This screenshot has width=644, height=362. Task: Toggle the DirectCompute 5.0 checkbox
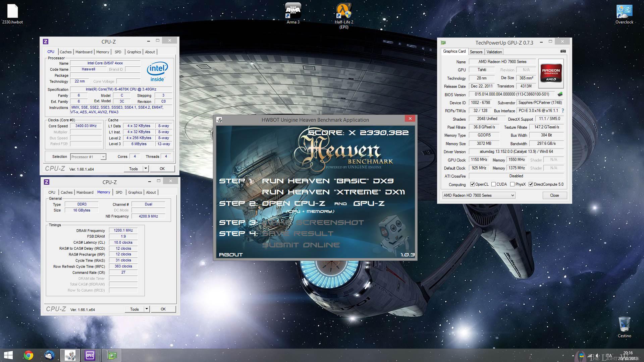(x=531, y=184)
